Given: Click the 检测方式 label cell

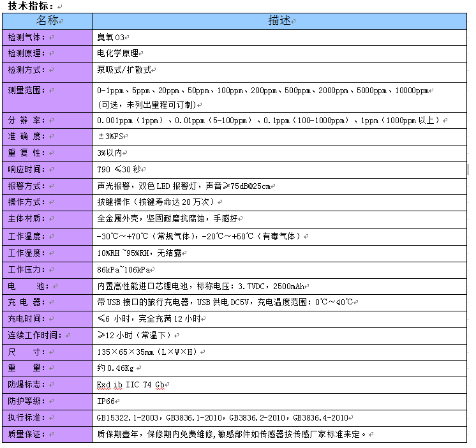Looking at the screenshot, I should pos(47,72).
